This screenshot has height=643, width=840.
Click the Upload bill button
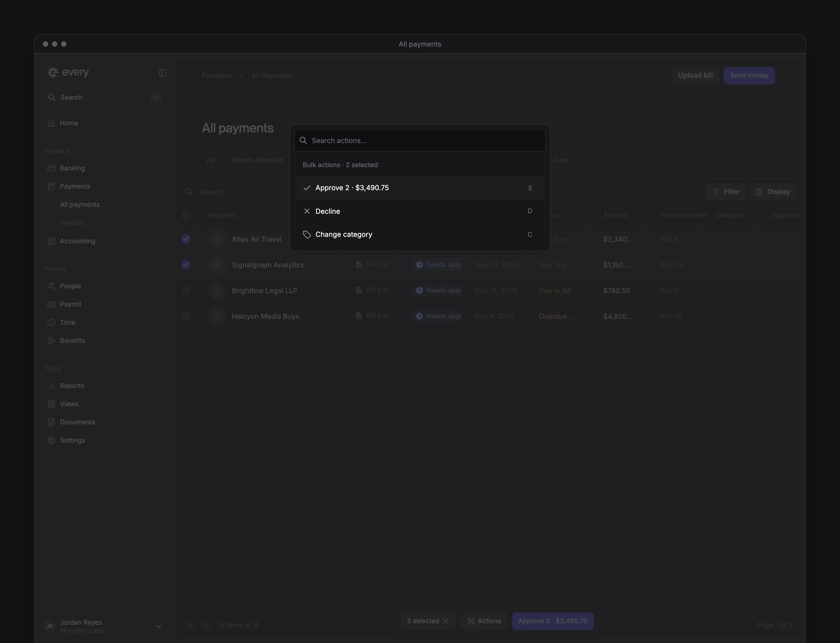[x=695, y=75]
